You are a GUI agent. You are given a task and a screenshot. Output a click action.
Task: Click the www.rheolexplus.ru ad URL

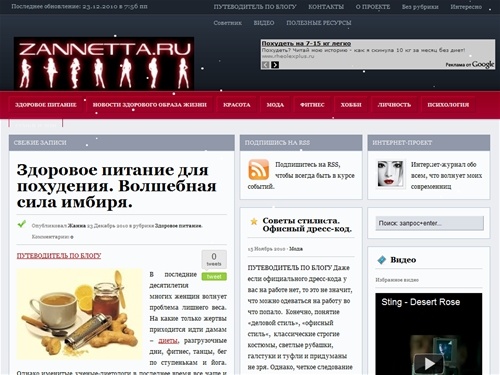coord(288,56)
